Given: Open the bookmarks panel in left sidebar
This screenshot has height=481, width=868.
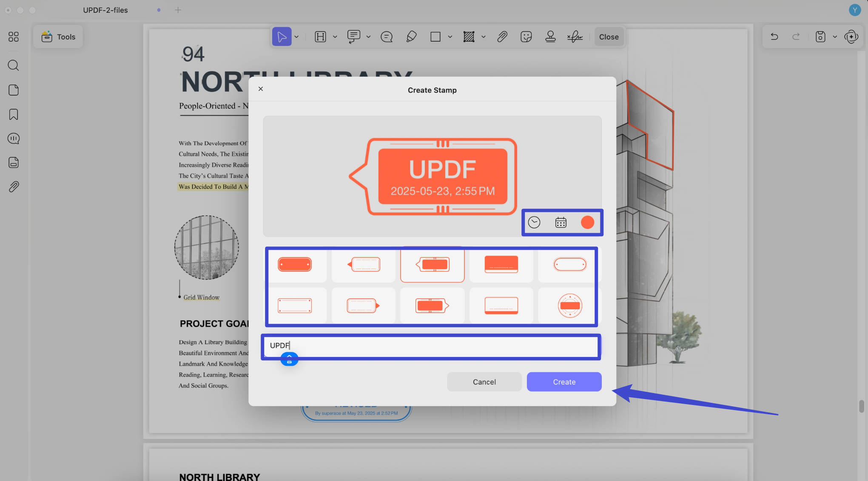Looking at the screenshot, I should [x=14, y=114].
